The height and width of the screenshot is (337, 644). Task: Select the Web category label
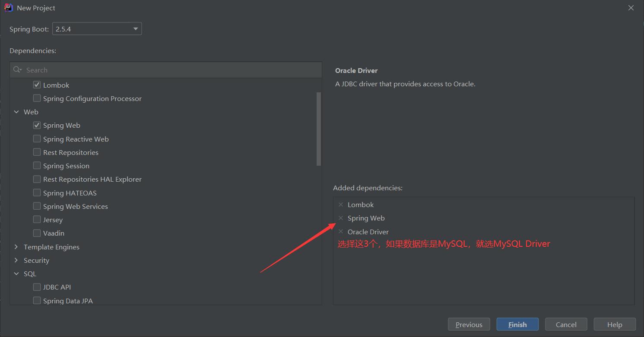31,112
